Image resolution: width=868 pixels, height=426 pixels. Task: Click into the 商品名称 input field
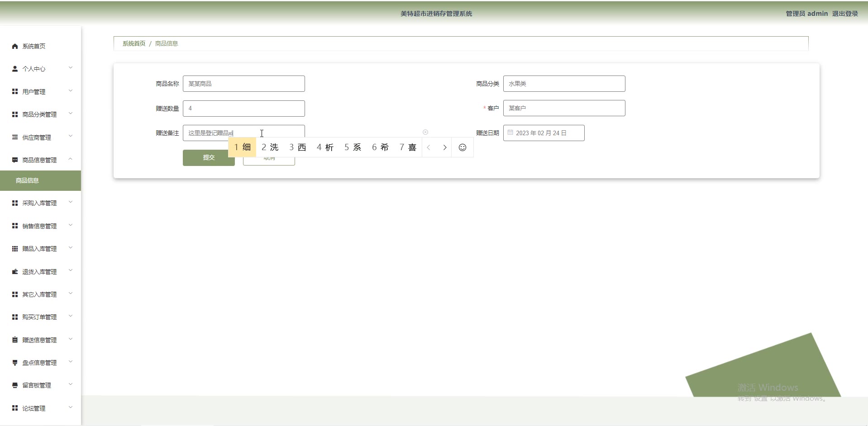pyautogui.click(x=244, y=84)
